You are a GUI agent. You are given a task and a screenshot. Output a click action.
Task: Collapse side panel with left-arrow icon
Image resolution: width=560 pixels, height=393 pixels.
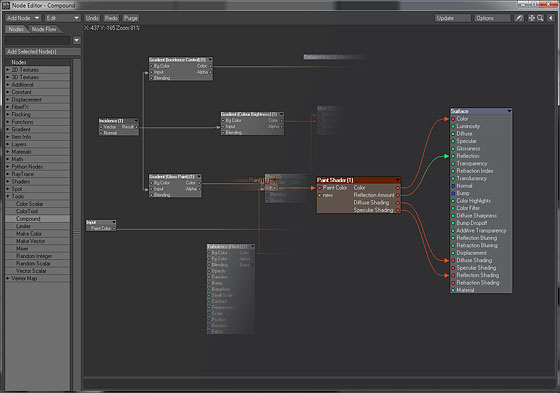551,18
